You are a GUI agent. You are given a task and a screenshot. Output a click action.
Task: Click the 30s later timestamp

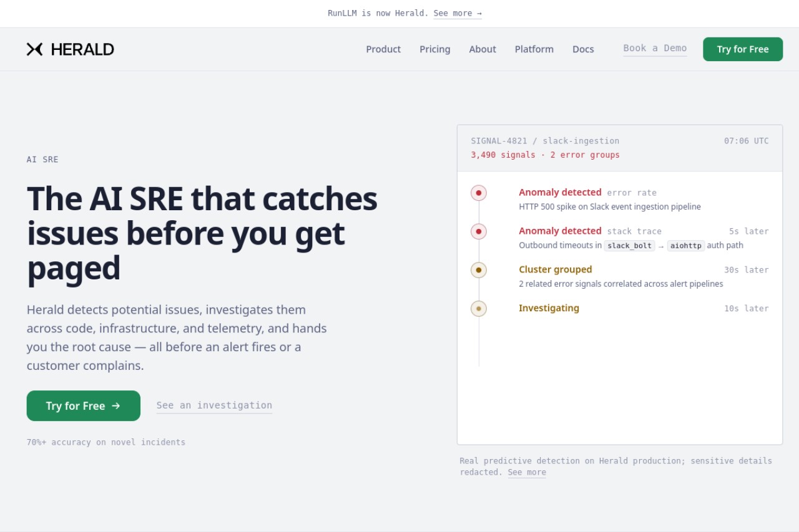pyautogui.click(x=747, y=270)
